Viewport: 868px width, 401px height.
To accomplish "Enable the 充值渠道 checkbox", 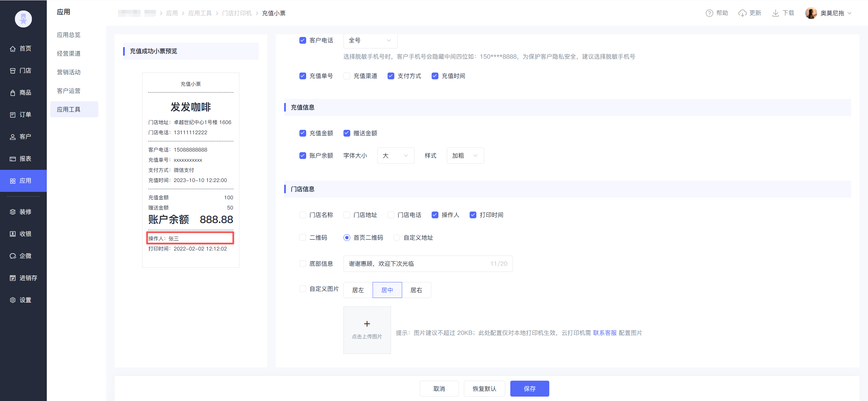I will click(347, 76).
